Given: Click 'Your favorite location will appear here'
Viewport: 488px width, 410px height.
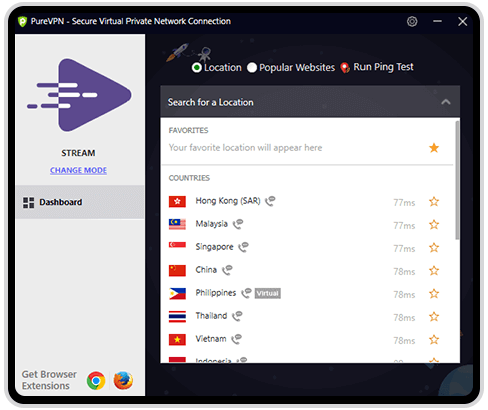Looking at the screenshot, I should (245, 148).
